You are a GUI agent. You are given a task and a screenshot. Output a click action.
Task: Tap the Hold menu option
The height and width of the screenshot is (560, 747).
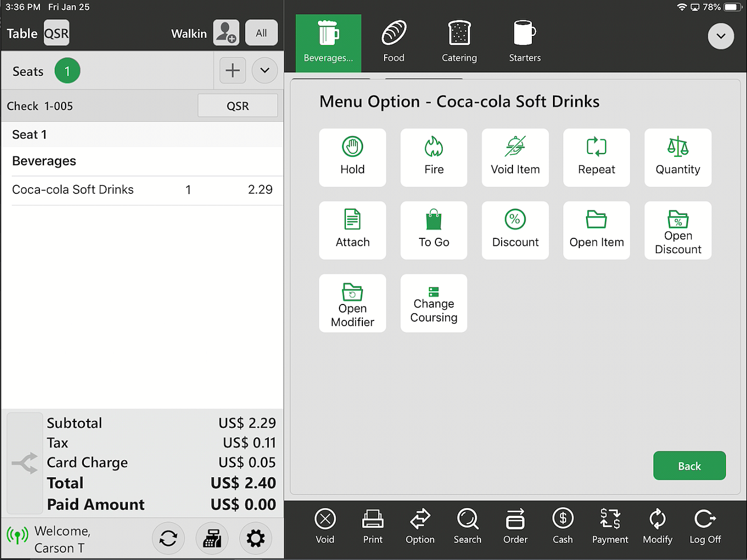pos(352,157)
